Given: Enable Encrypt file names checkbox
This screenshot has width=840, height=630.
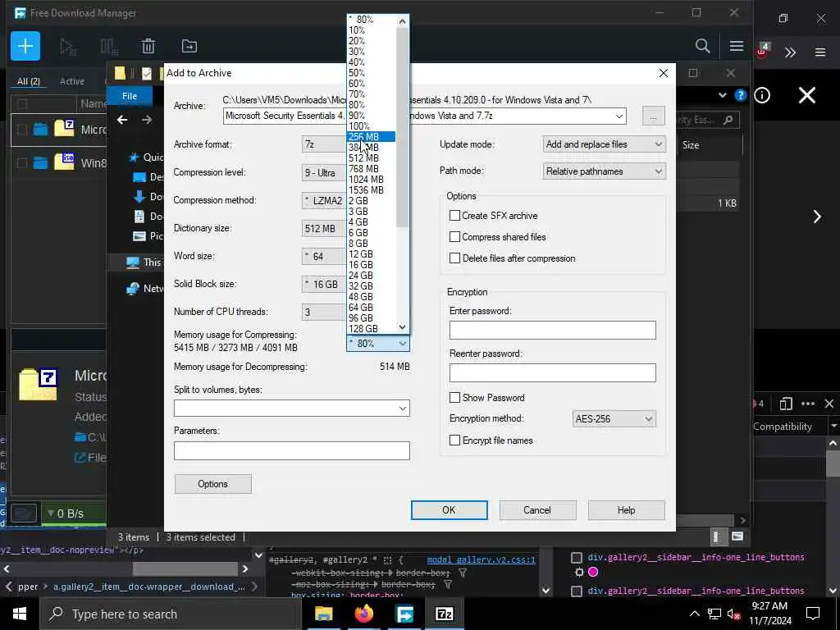Looking at the screenshot, I should pos(454,441).
